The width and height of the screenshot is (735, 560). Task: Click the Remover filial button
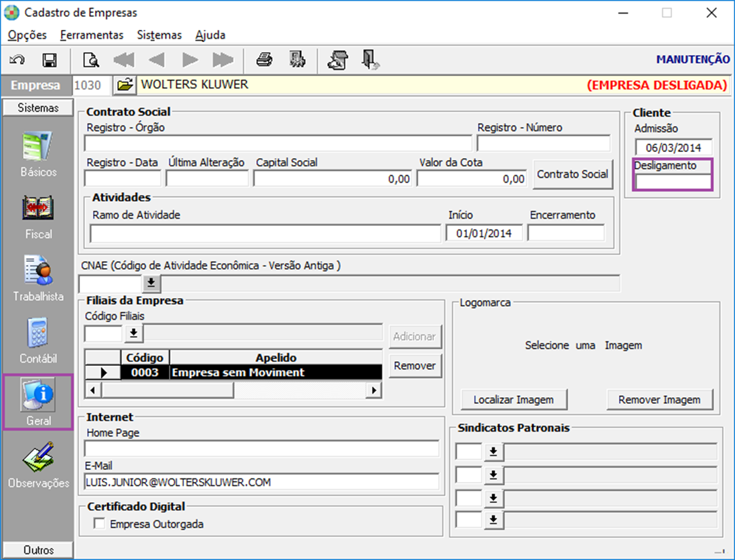pyautogui.click(x=415, y=365)
